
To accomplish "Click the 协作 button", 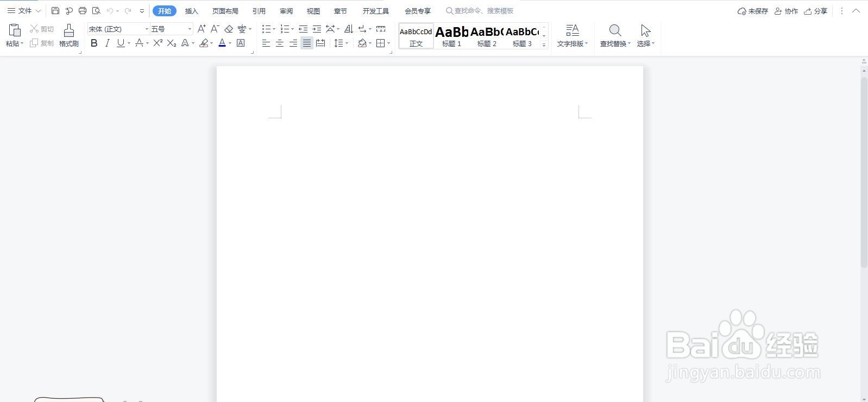I will coord(787,11).
